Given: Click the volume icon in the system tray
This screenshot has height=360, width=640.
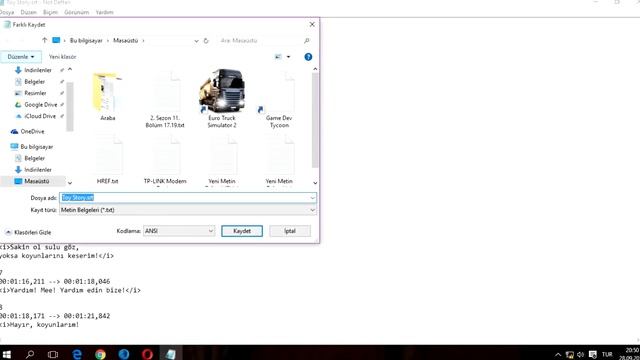Looking at the screenshot, I should (581, 354).
